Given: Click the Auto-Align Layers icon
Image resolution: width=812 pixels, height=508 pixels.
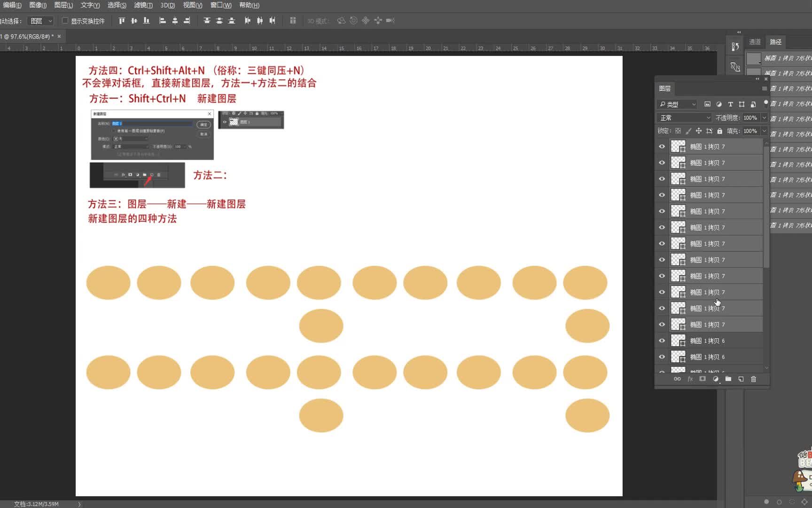Looking at the screenshot, I should pyautogui.click(x=293, y=21).
